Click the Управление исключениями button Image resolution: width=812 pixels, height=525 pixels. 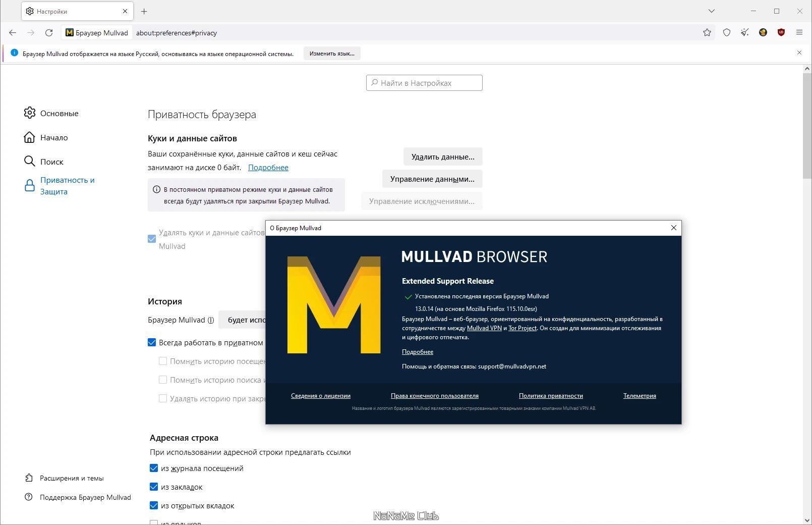[422, 201]
